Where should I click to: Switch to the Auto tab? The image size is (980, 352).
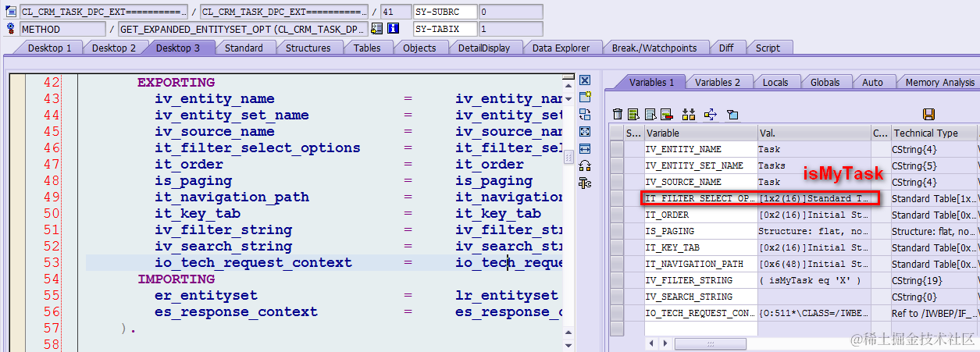[x=872, y=82]
